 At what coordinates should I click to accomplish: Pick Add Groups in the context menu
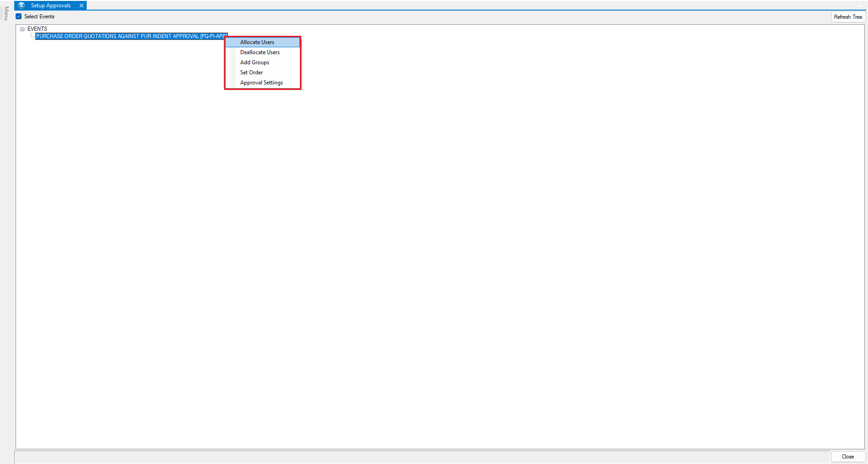(255, 62)
